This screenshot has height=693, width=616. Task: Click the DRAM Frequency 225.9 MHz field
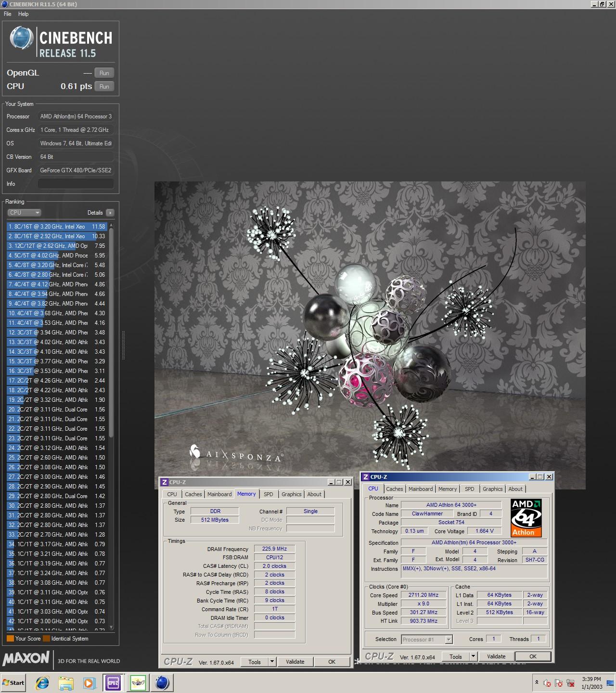click(274, 549)
